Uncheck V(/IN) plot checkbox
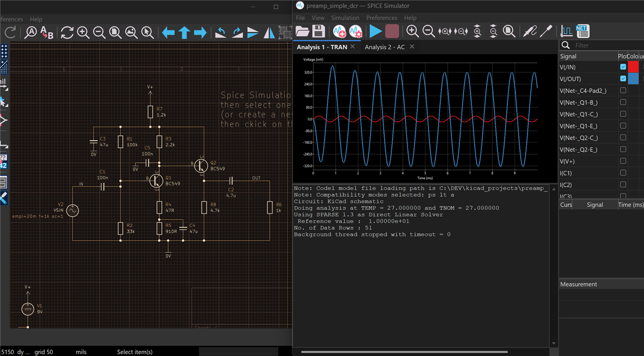 tap(623, 67)
